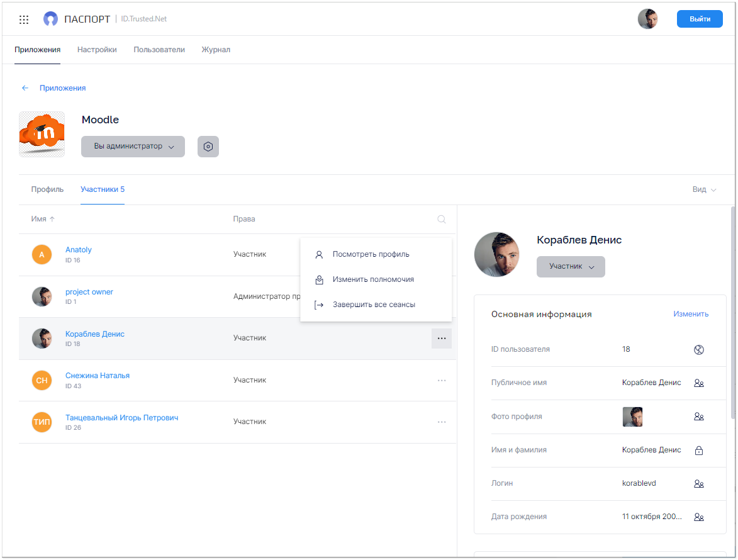The height and width of the screenshot is (560, 738).
Task: Click the Изменить link in Основная информация
Action: pos(691,315)
